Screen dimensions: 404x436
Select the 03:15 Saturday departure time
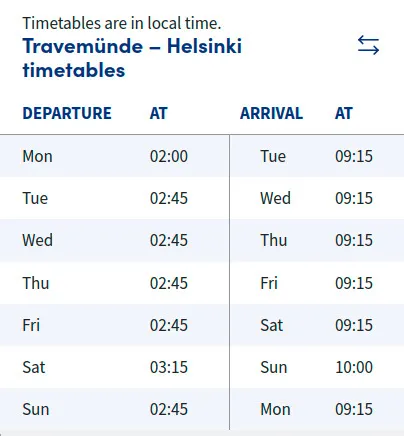(x=169, y=367)
